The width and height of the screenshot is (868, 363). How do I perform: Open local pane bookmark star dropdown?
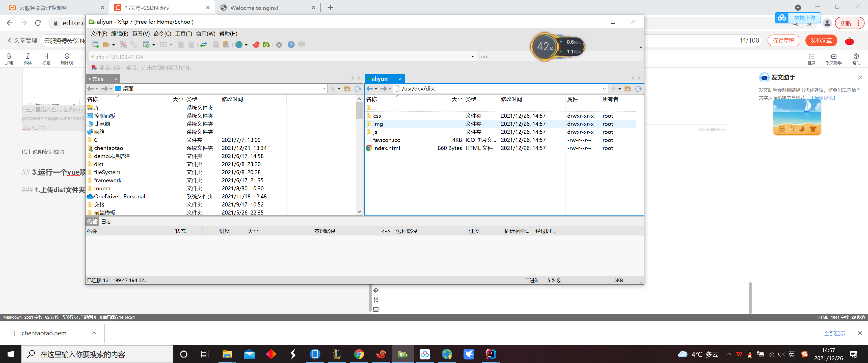pyautogui.click(x=339, y=89)
